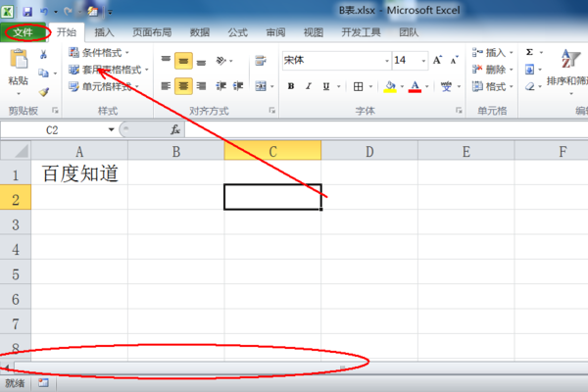Click the text orientation icon

point(221,61)
